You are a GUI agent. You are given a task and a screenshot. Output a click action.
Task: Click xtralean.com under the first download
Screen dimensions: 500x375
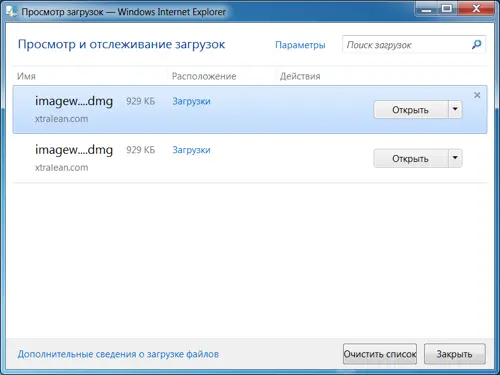point(61,119)
